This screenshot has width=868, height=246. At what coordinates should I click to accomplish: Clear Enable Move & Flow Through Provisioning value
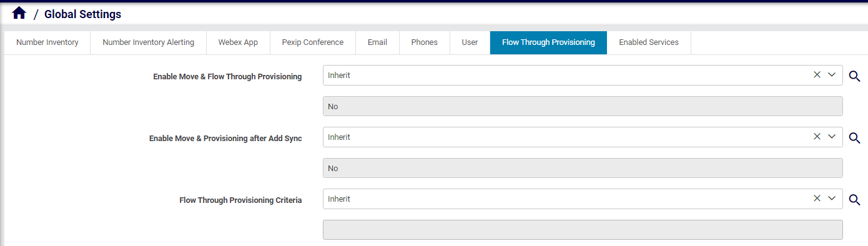(817, 75)
